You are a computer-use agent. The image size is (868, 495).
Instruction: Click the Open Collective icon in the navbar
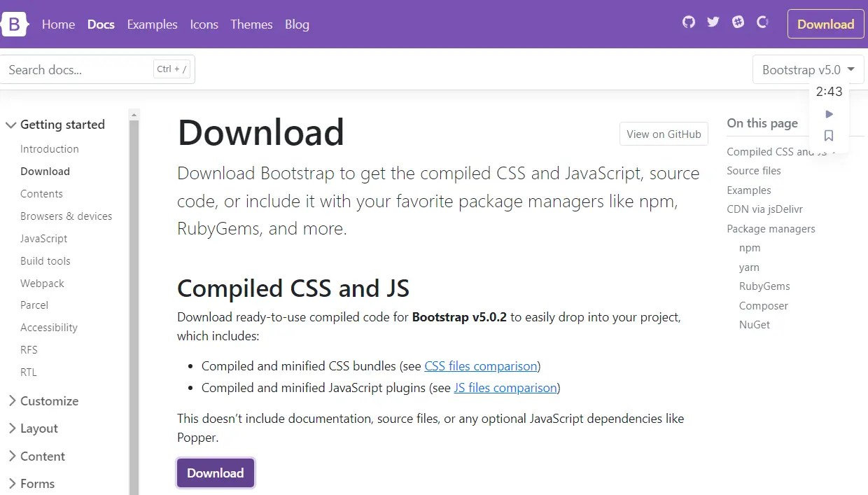pyautogui.click(x=762, y=22)
